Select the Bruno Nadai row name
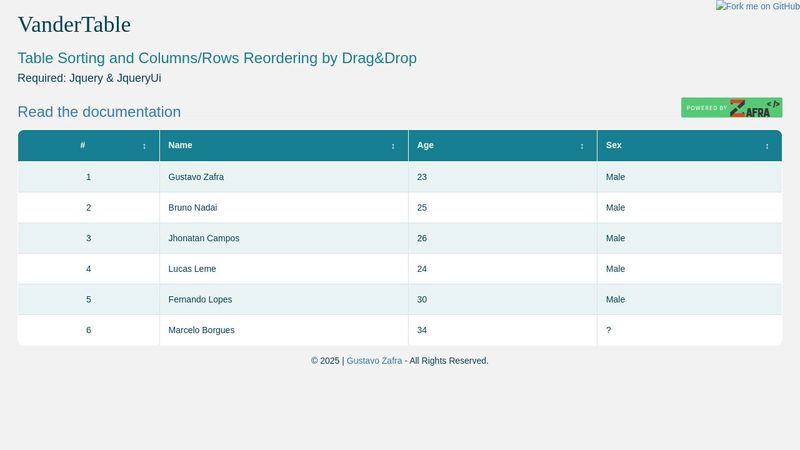This screenshot has width=800, height=450. tap(192, 208)
